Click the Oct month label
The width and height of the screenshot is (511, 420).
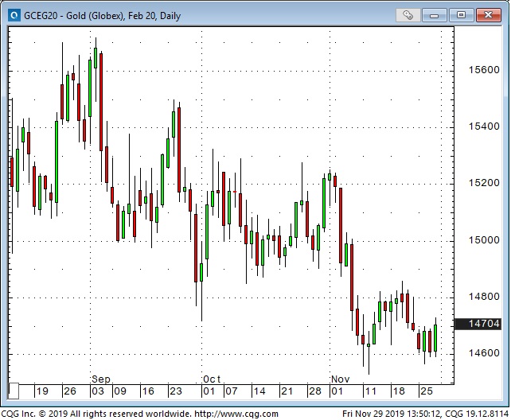tap(212, 379)
